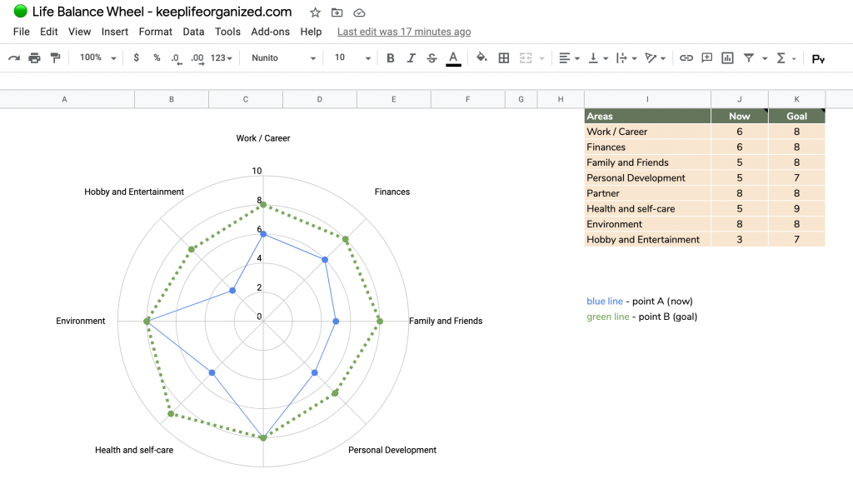Toggle bold formatting
This screenshot has height=504, width=853.
(x=390, y=58)
